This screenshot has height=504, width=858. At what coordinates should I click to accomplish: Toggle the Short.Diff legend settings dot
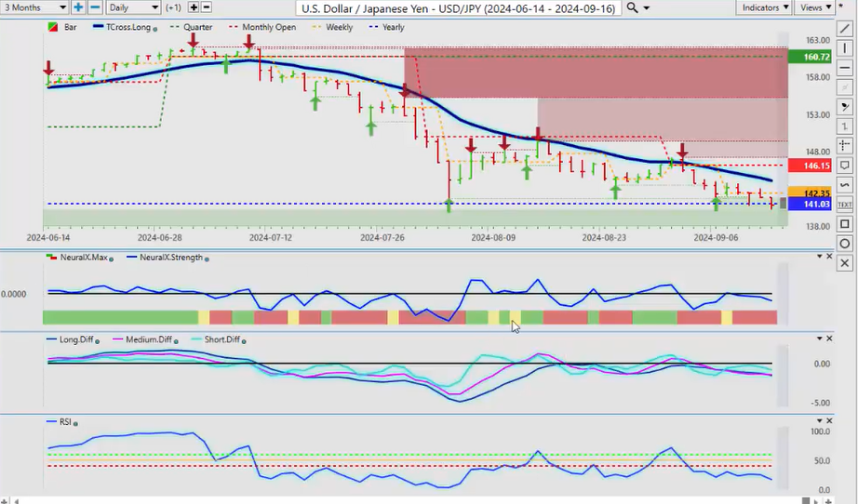(244, 341)
